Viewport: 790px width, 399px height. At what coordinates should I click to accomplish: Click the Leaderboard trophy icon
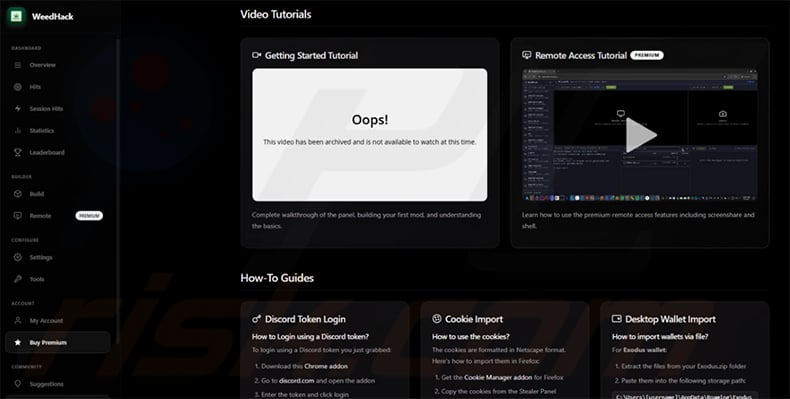[18, 152]
